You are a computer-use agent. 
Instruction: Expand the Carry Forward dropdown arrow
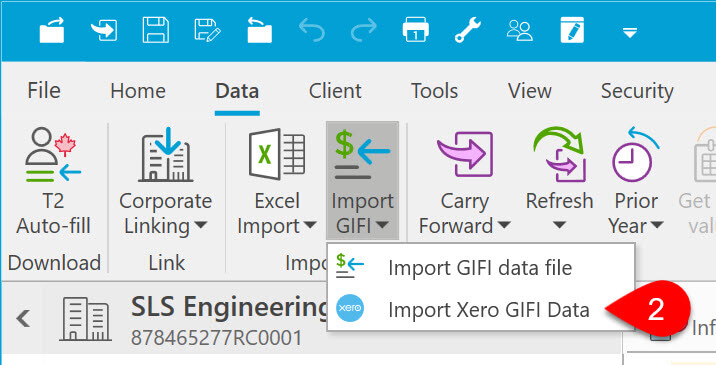click(504, 225)
